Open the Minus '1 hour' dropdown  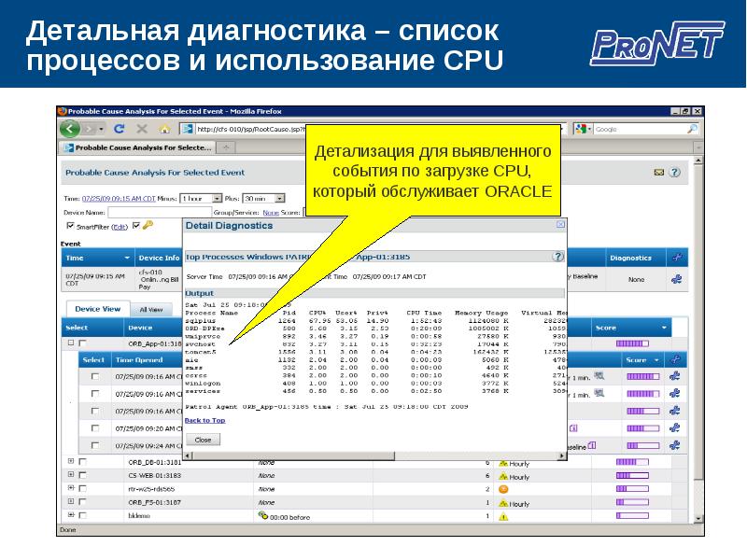click(201, 199)
